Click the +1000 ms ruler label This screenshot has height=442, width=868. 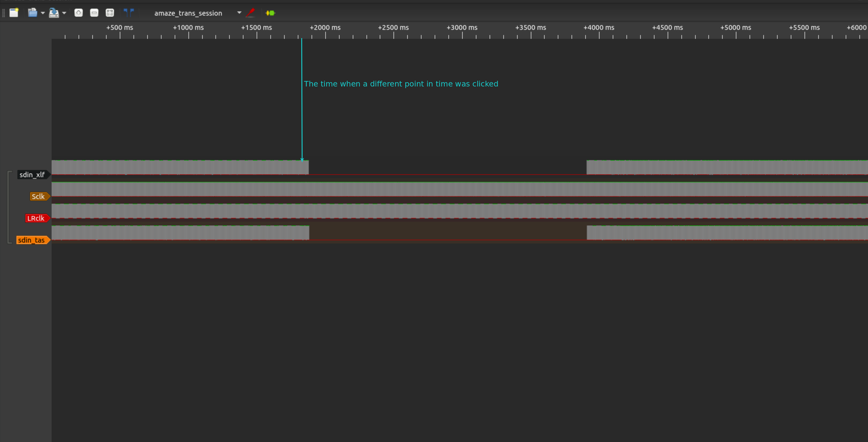(x=188, y=28)
